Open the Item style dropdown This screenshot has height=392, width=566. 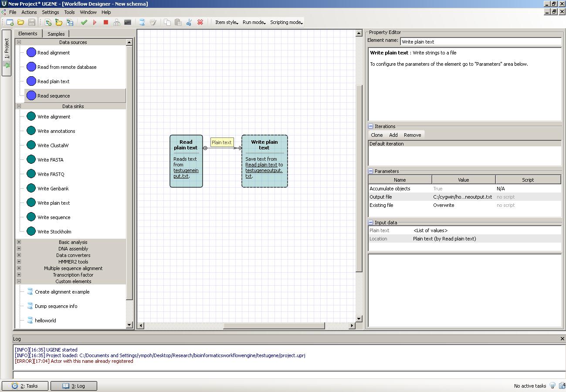click(227, 22)
